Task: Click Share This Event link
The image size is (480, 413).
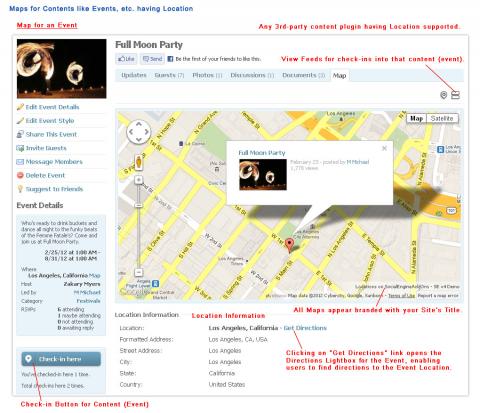Action: [x=51, y=134]
